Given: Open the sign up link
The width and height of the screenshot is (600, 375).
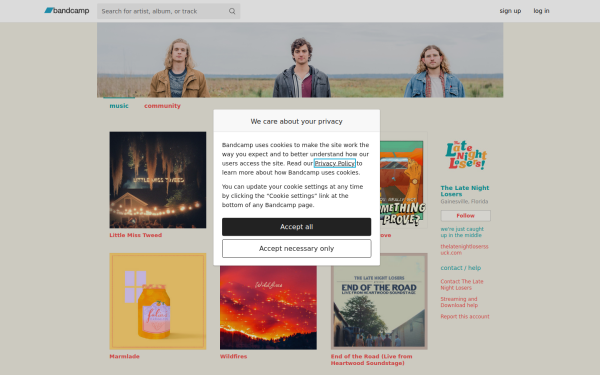Looking at the screenshot, I should point(510,11).
